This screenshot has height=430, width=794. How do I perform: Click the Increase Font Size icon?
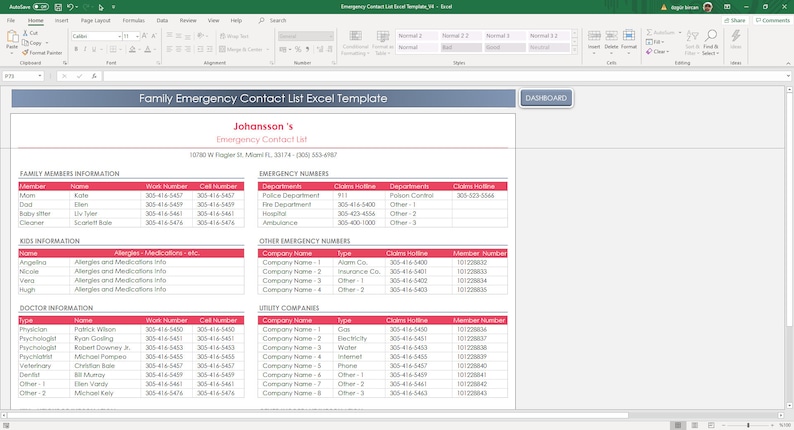coord(144,36)
